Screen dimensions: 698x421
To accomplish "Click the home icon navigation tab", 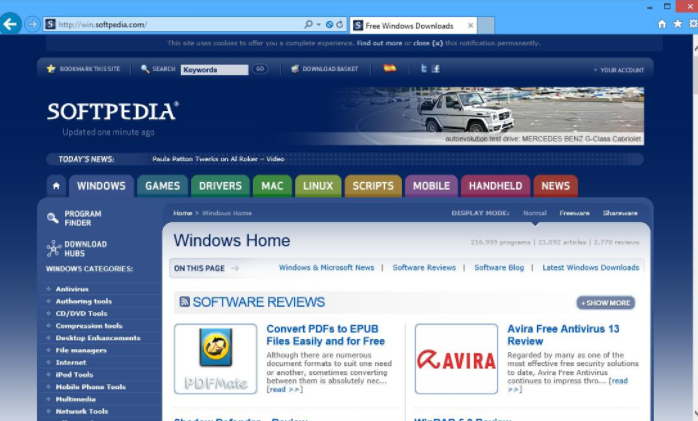I will pyautogui.click(x=56, y=186).
